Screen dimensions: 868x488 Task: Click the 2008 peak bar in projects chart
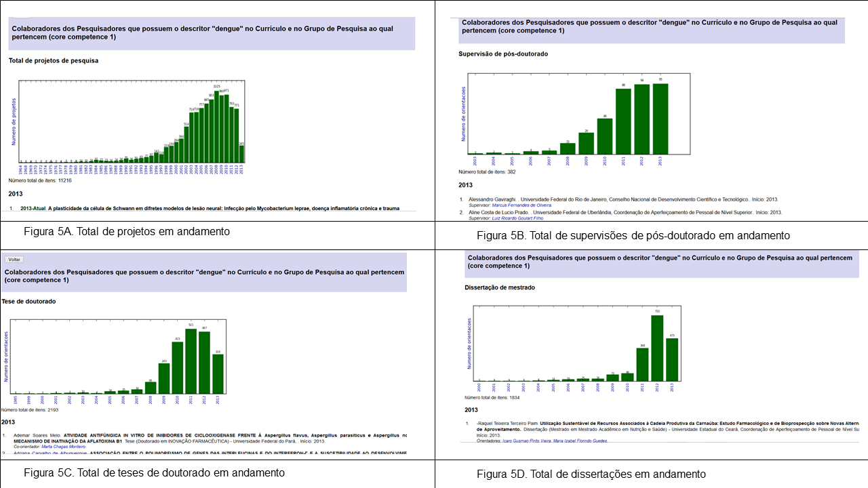(x=216, y=127)
